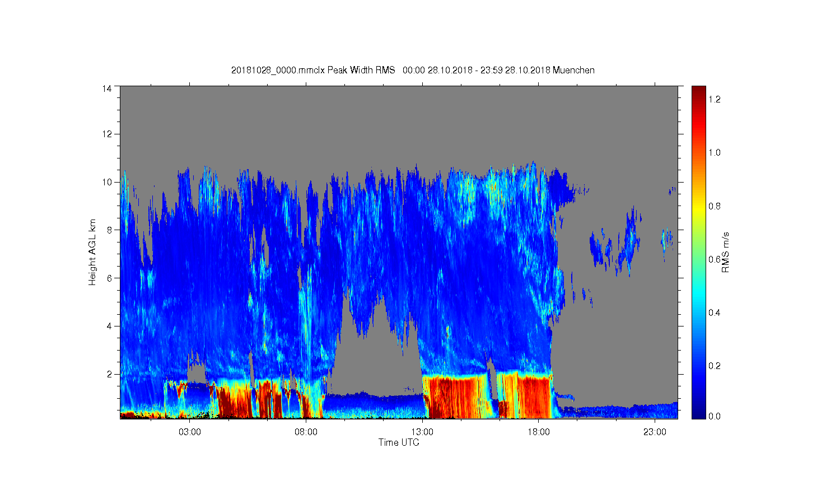Click the colorbar value 0.0
Image resolution: width=840 pixels, height=504 pixels.
click(x=714, y=416)
